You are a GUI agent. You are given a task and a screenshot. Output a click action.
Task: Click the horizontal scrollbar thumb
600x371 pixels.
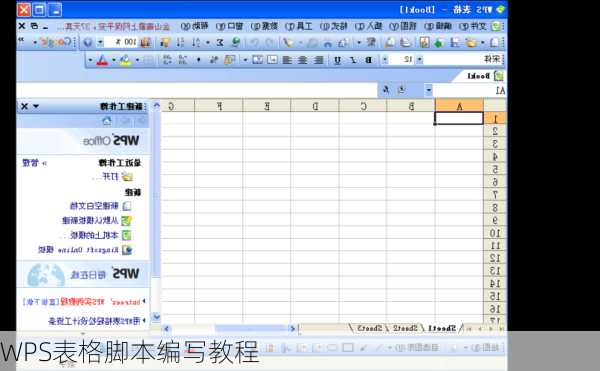pyautogui.click(x=251, y=328)
